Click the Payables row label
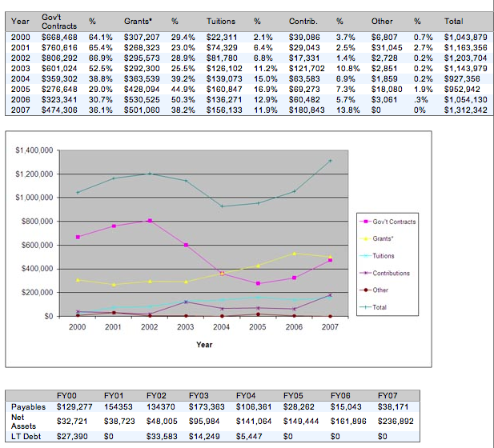The image size is (494, 448). pos(28,406)
